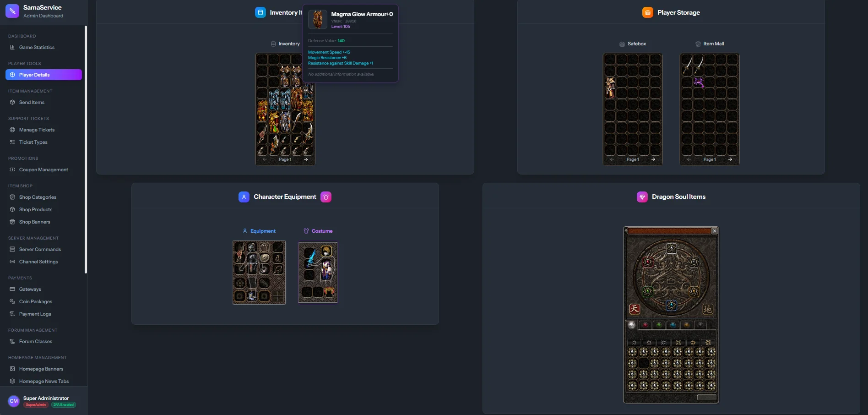Switch to the orange stone tab in Dragon Soul
This screenshot has width=868, height=415.
pos(686,325)
